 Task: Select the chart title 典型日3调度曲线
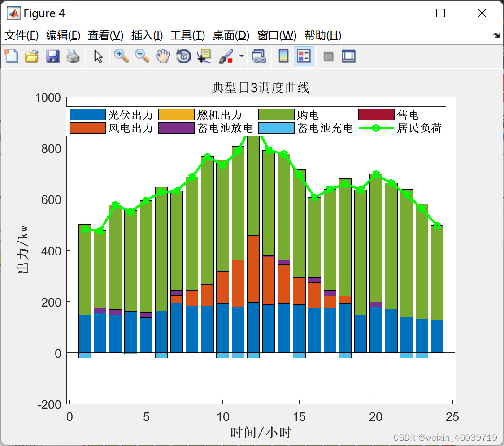coord(261,88)
